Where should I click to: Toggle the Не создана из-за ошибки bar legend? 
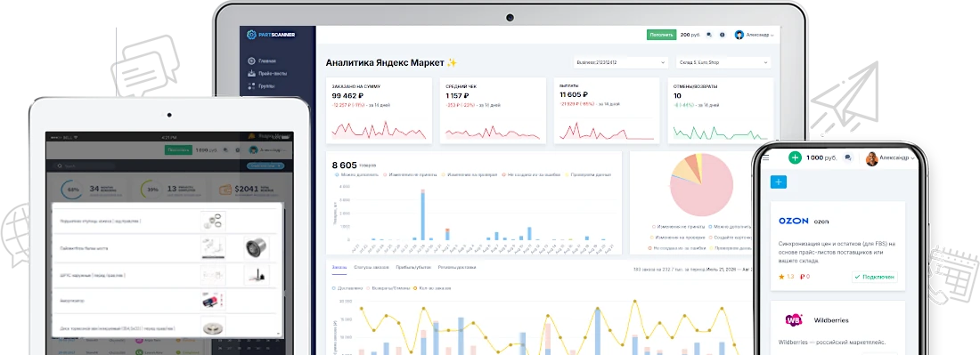point(532,175)
